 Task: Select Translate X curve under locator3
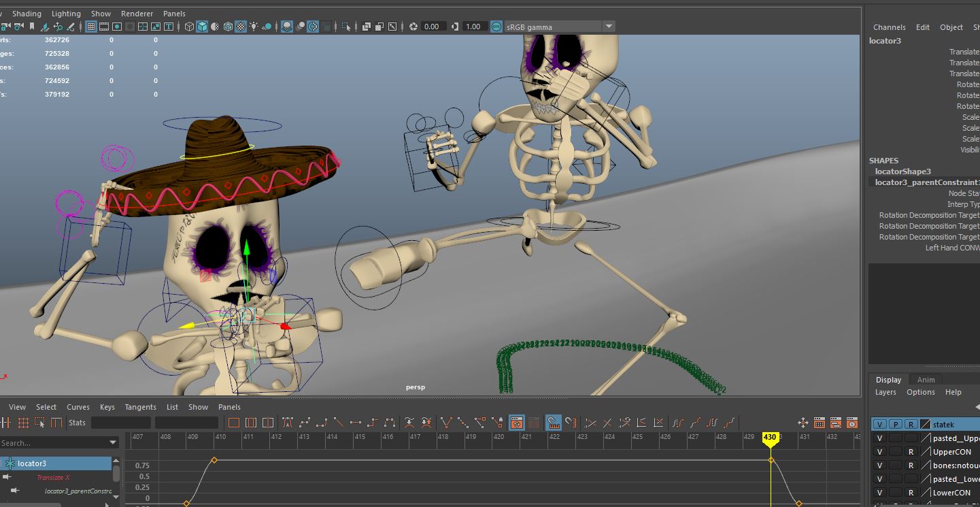(54, 478)
